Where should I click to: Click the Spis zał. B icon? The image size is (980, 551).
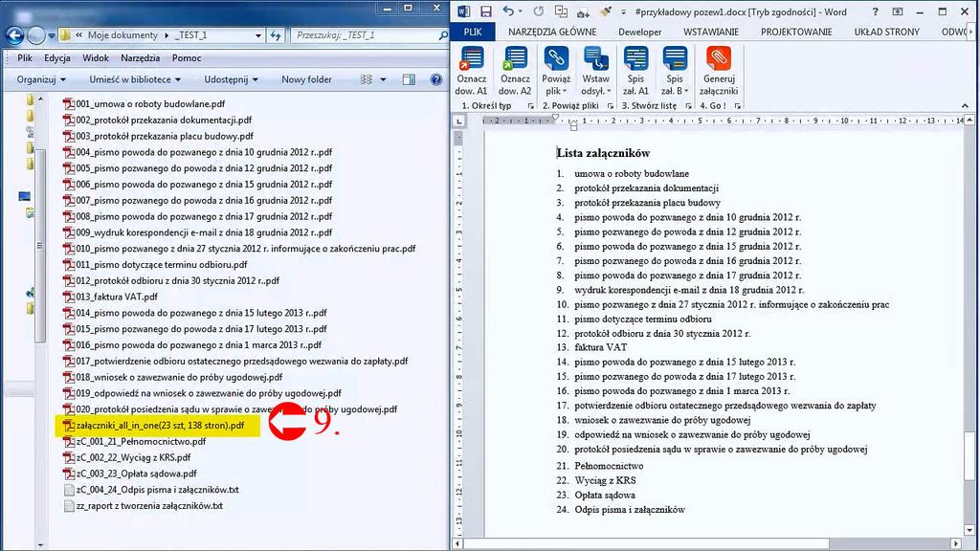675,58
